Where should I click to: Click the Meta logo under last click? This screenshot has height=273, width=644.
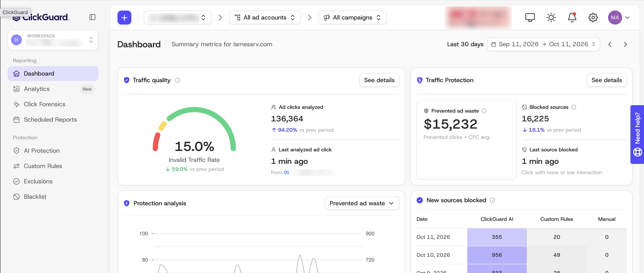[x=287, y=172]
